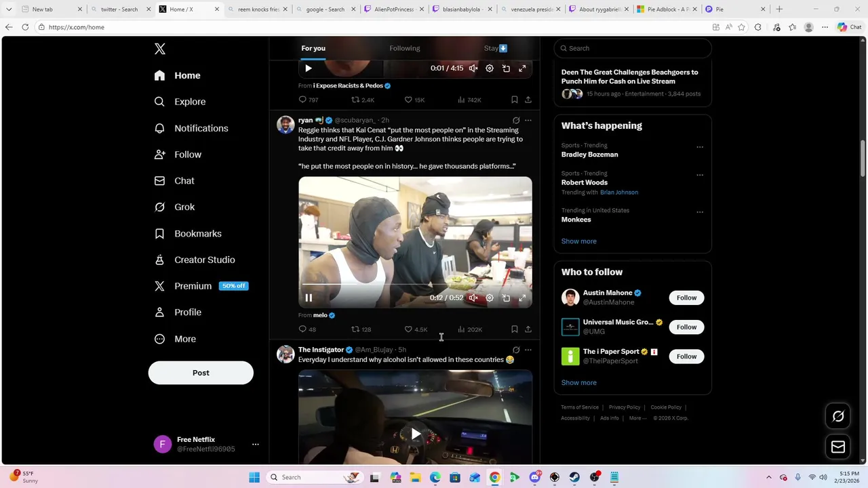
Task: Open account menu dots for Free Netflix
Action: click(x=256, y=445)
